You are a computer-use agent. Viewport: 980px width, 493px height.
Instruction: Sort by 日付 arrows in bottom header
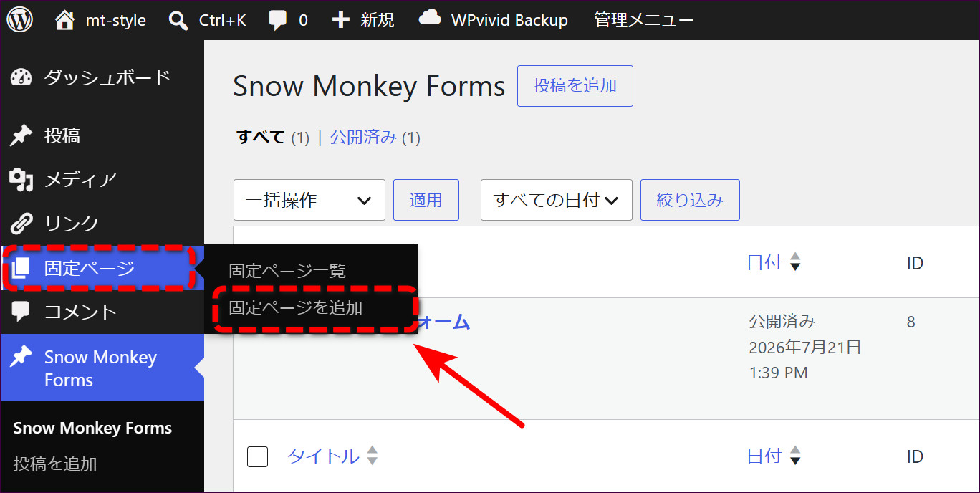[794, 456]
